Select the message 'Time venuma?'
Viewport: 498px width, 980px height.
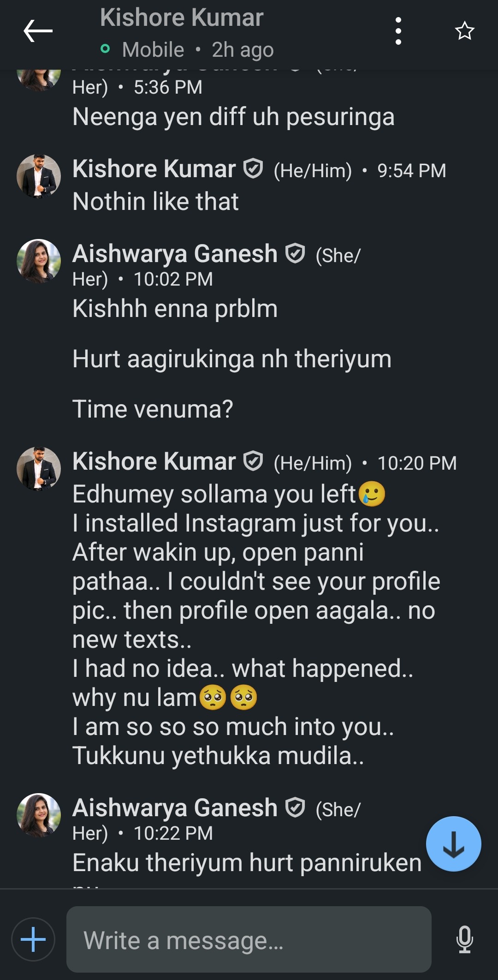[x=153, y=409]
